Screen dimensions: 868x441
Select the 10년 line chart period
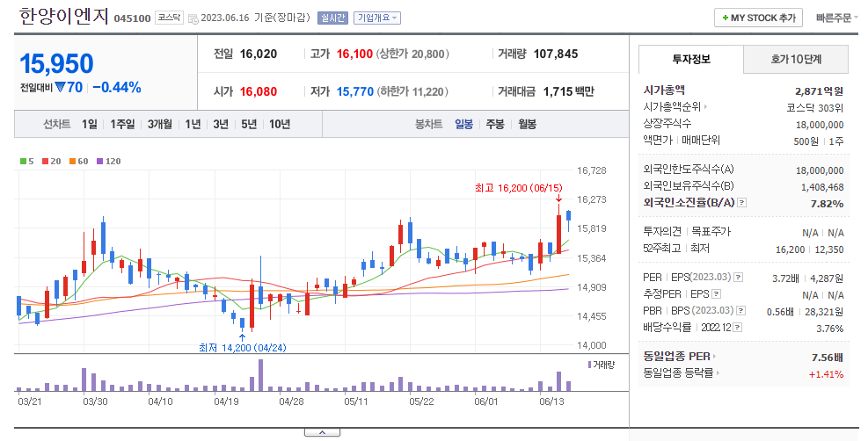point(280,125)
